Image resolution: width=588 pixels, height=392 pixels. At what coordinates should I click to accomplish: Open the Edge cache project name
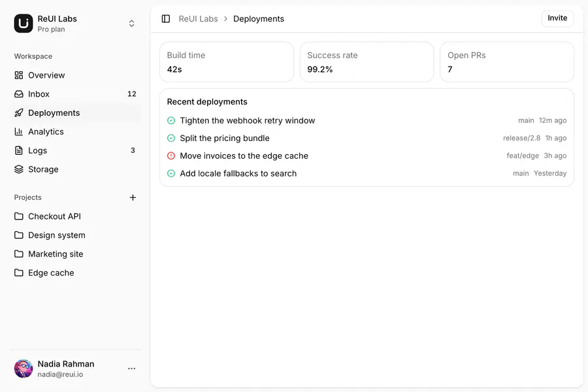click(51, 272)
